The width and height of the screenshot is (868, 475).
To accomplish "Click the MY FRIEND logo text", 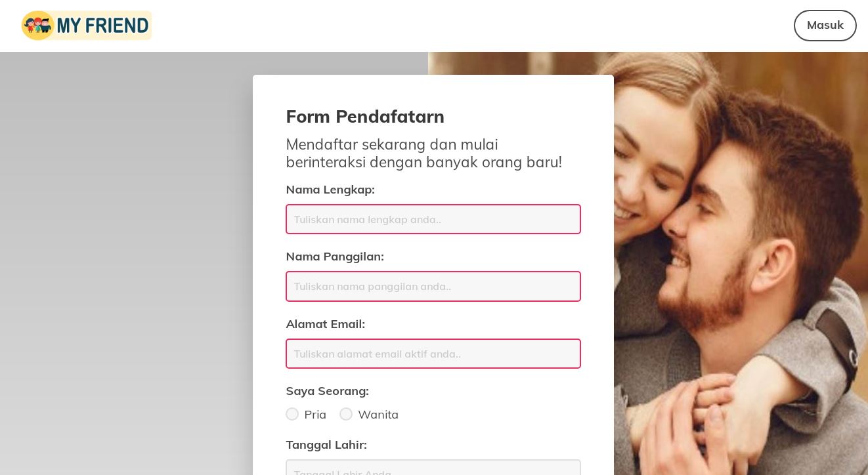I will coord(103,26).
